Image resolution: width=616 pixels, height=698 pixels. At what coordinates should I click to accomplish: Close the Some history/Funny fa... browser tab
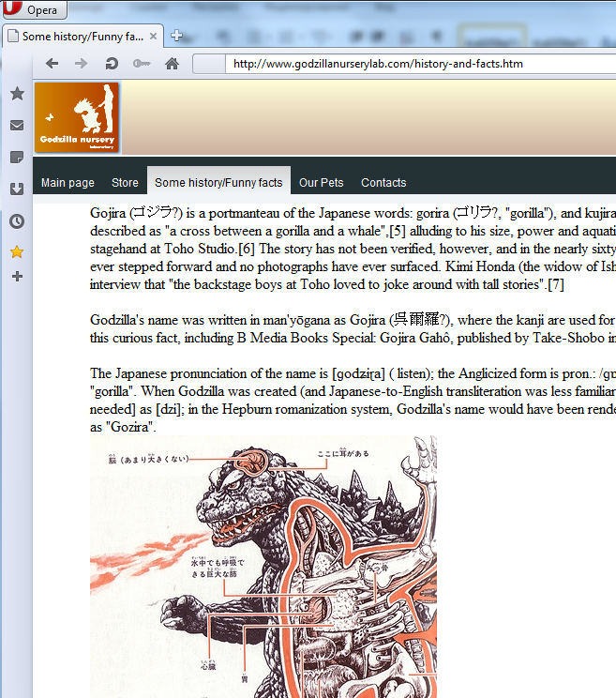(x=153, y=36)
